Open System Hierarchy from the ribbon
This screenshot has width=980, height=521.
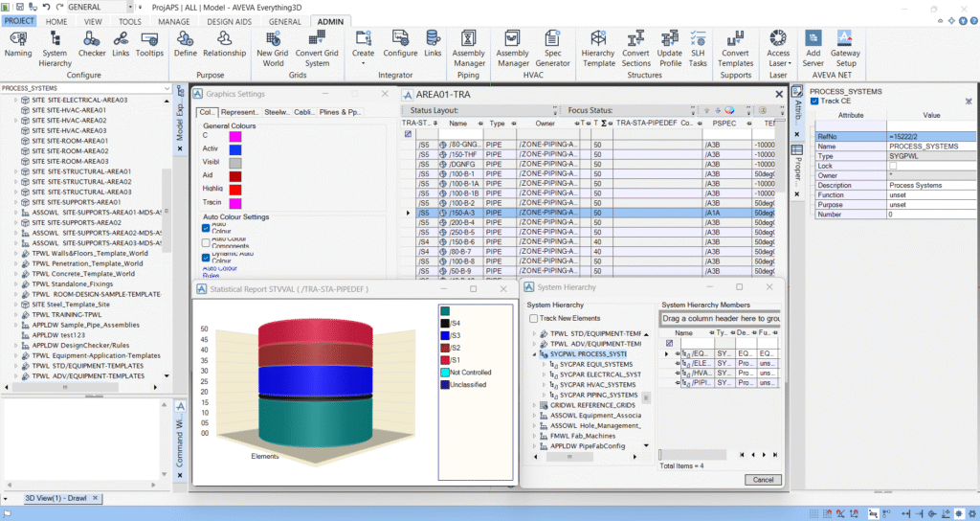(x=55, y=50)
